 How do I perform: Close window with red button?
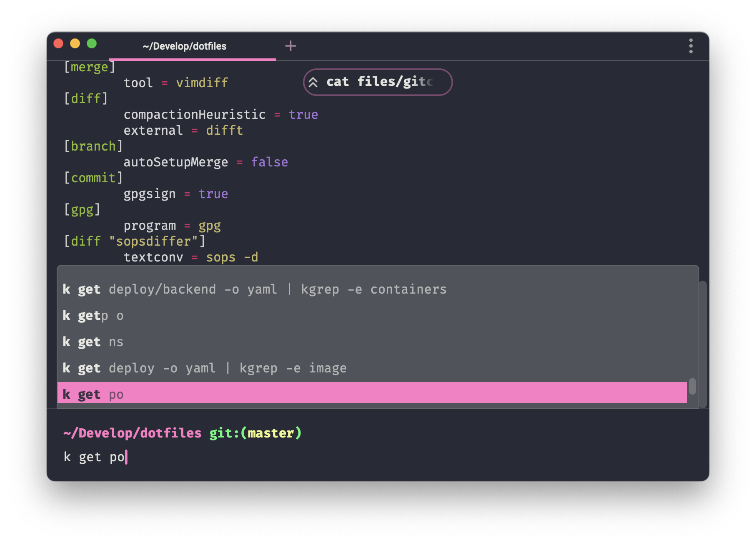58,43
